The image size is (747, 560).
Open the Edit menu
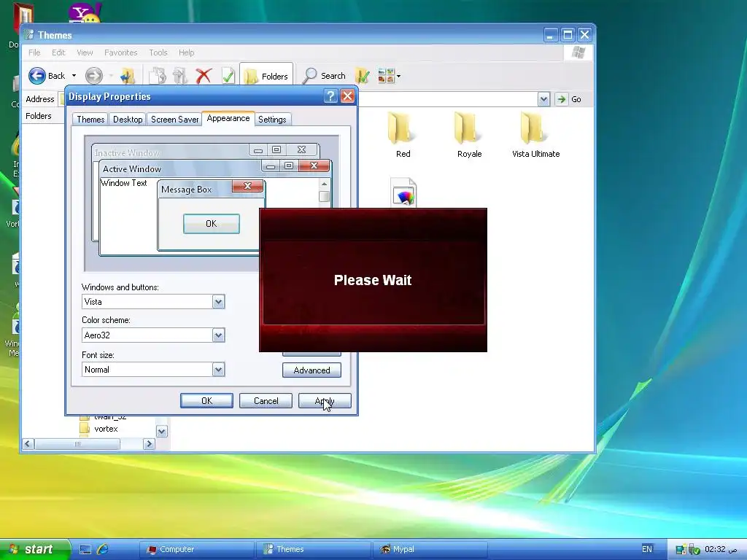(x=58, y=52)
